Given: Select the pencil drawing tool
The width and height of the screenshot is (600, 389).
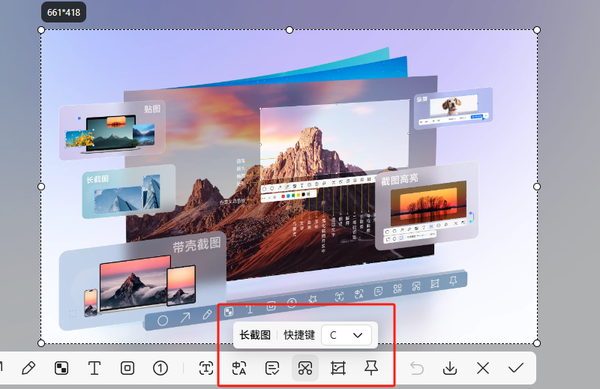Looking at the screenshot, I should pyautogui.click(x=29, y=368).
